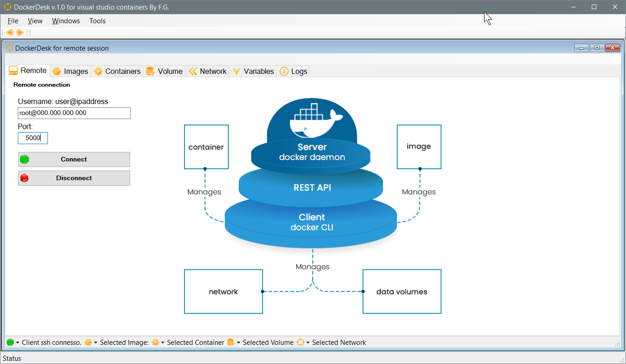Open the Tools menu

tap(97, 21)
